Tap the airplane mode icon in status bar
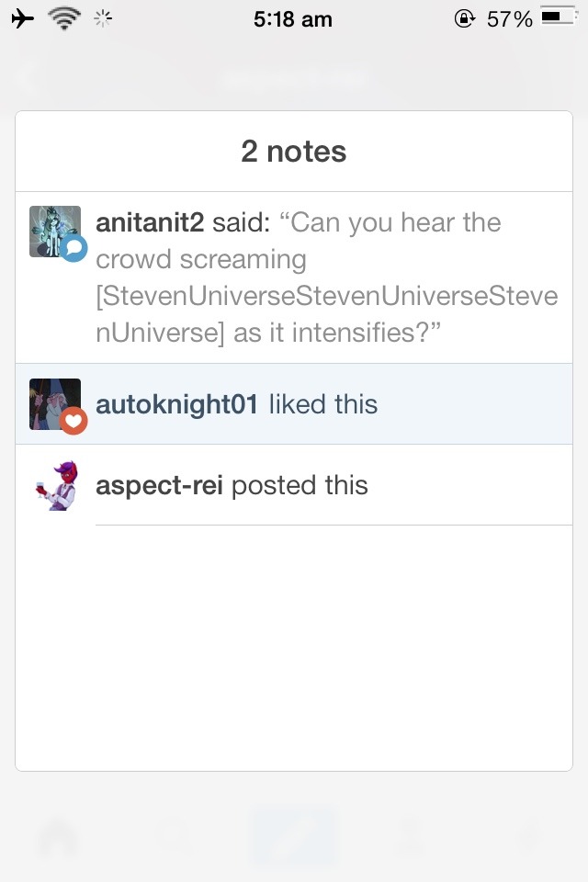588x882 pixels. pyautogui.click(x=22, y=18)
